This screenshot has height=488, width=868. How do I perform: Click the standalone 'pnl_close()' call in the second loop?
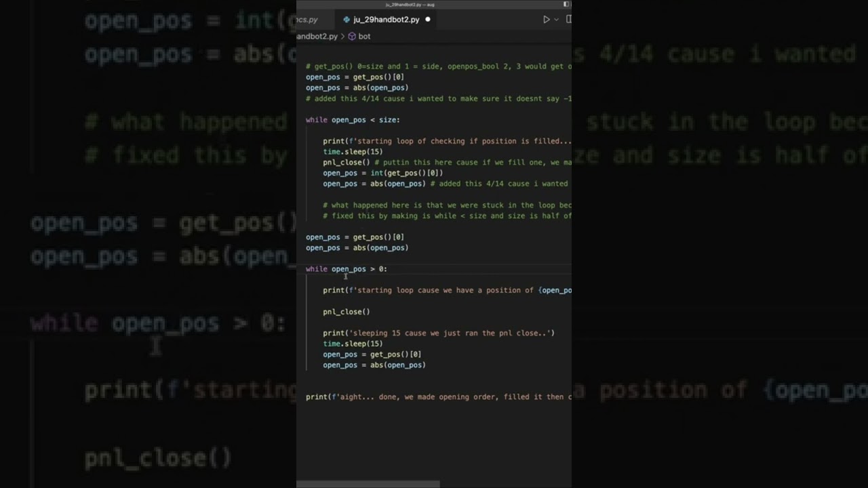347,312
